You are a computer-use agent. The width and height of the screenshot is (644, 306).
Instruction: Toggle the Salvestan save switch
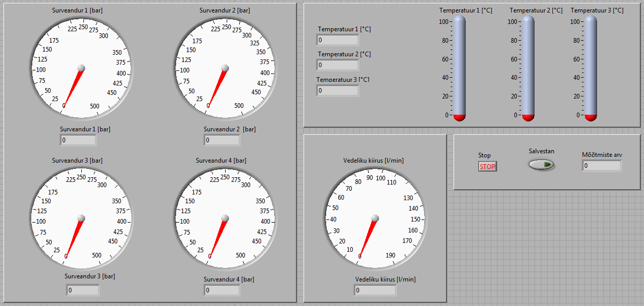click(x=542, y=165)
